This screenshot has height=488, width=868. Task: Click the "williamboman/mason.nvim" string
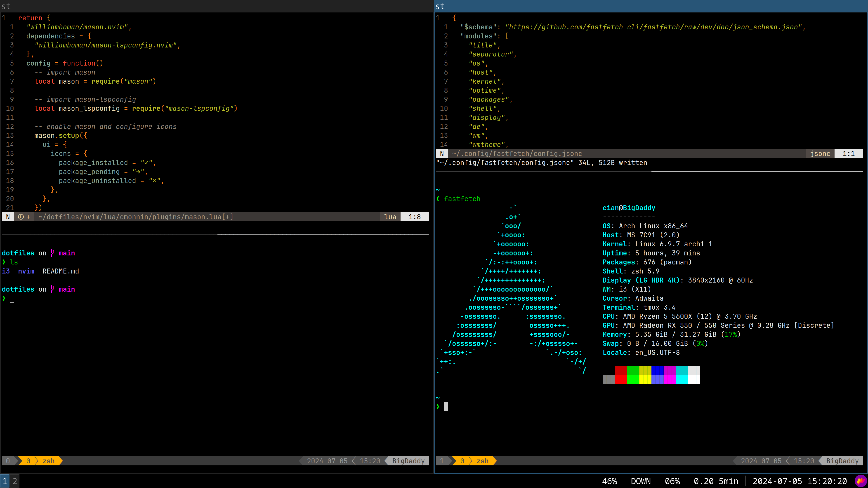tap(77, 27)
